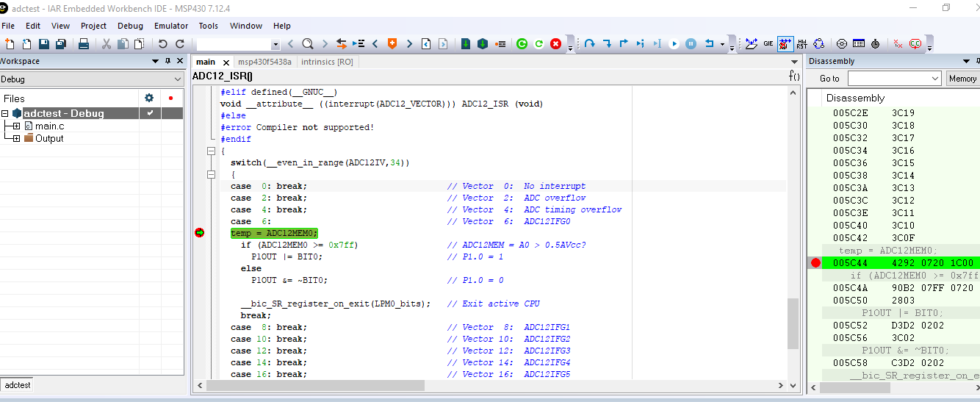Collapse the function body code fold

[x=211, y=151]
